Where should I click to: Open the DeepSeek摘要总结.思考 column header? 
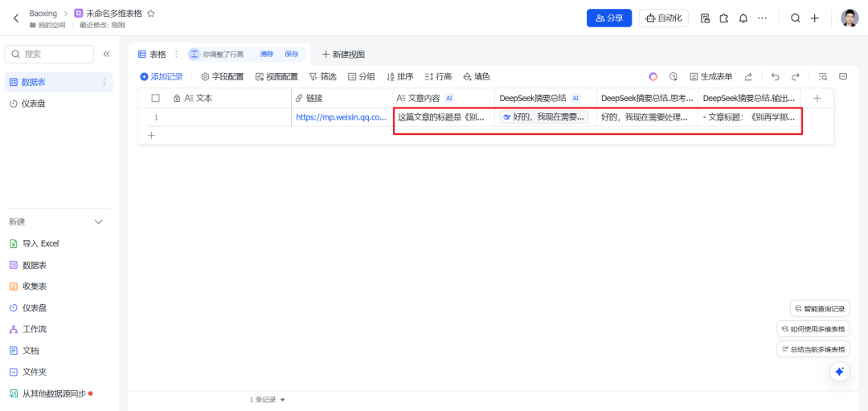[647, 98]
